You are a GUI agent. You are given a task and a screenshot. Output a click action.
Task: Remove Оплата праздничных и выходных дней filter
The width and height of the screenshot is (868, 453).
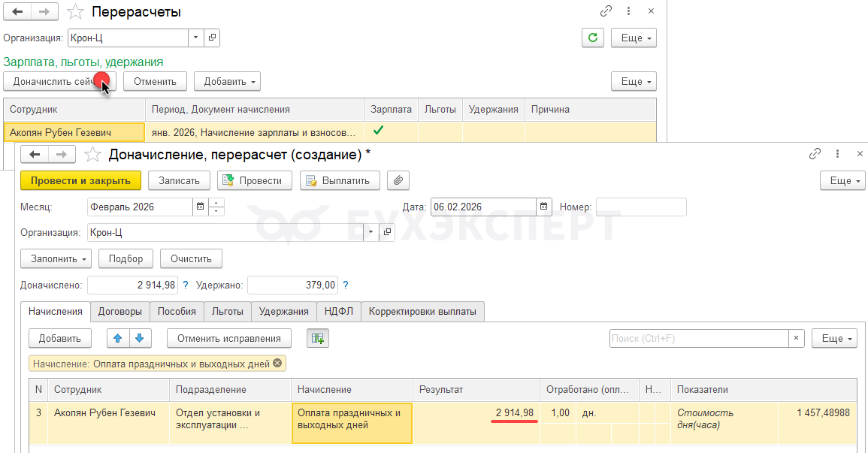(x=277, y=364)
